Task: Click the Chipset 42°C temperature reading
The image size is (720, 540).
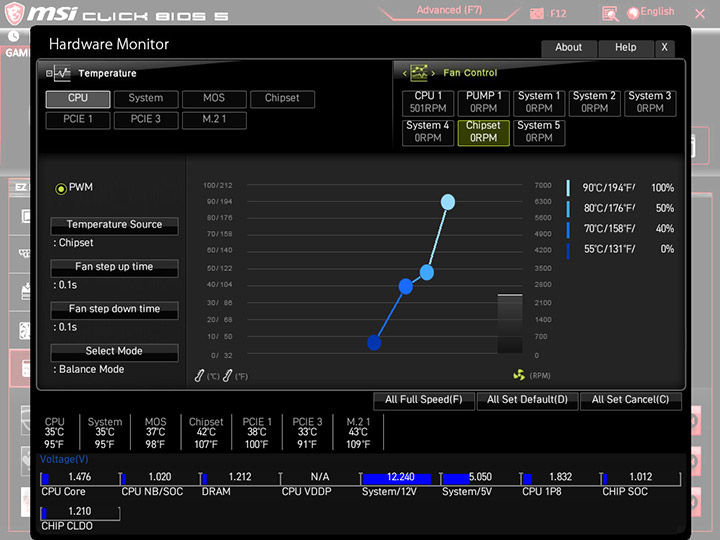Action: click(206, 433)
